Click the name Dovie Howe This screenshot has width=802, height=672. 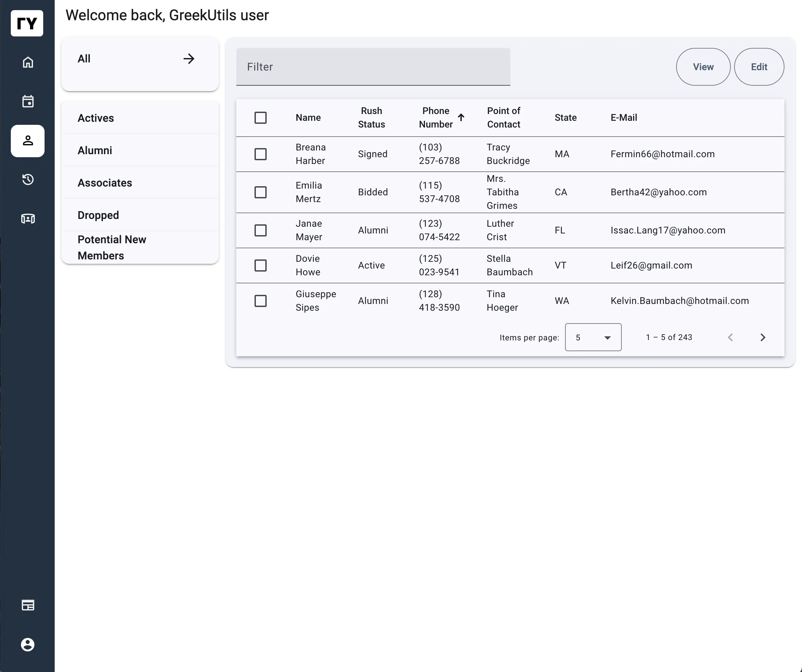pos(308,265)
